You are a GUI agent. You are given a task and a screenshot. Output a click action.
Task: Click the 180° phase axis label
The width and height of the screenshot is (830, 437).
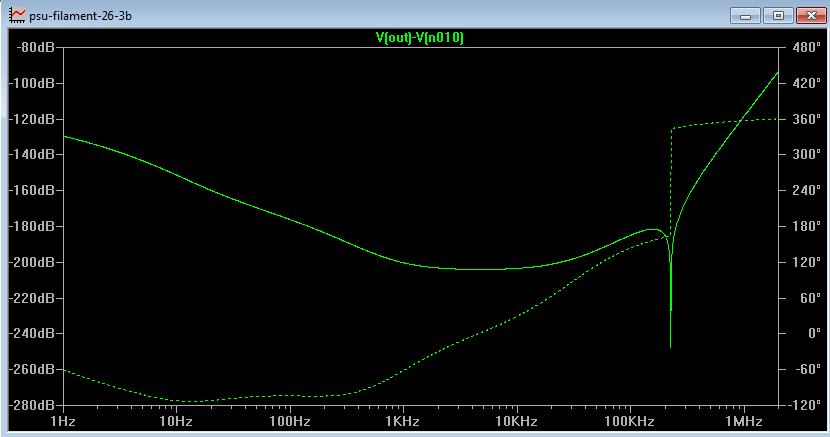(x=806, y=226)
